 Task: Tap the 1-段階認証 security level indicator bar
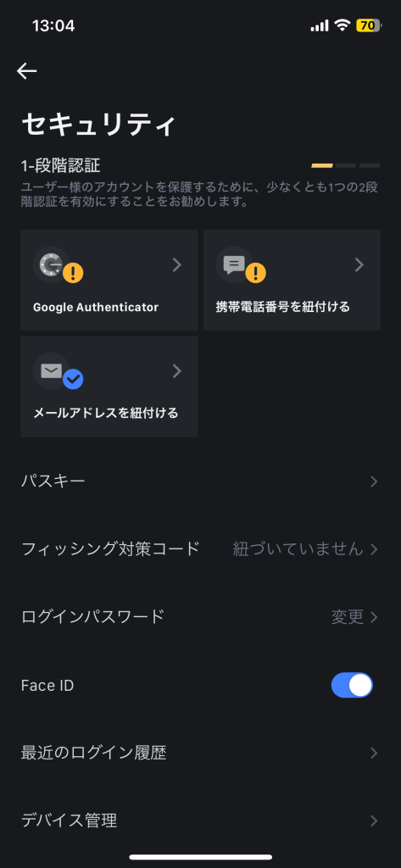(346, 165)
